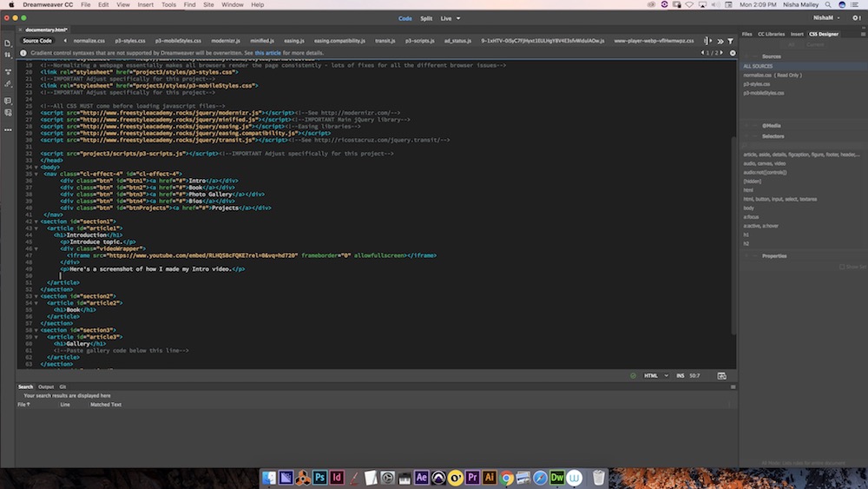Open Google Chrome from the dock
The image size is (868, 489).
pyautogui.click(x=506, y=478)
